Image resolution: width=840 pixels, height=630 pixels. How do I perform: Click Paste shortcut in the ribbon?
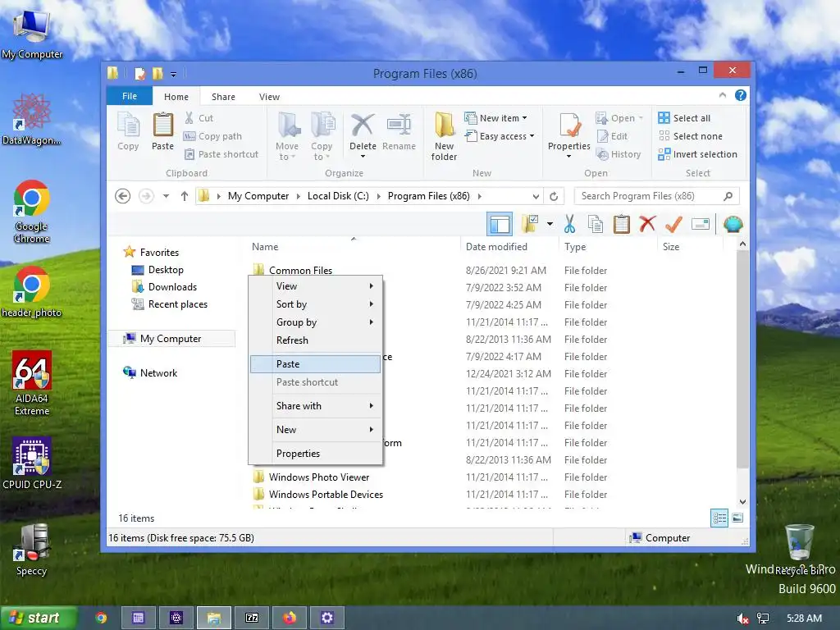click(x=221, y=154)
